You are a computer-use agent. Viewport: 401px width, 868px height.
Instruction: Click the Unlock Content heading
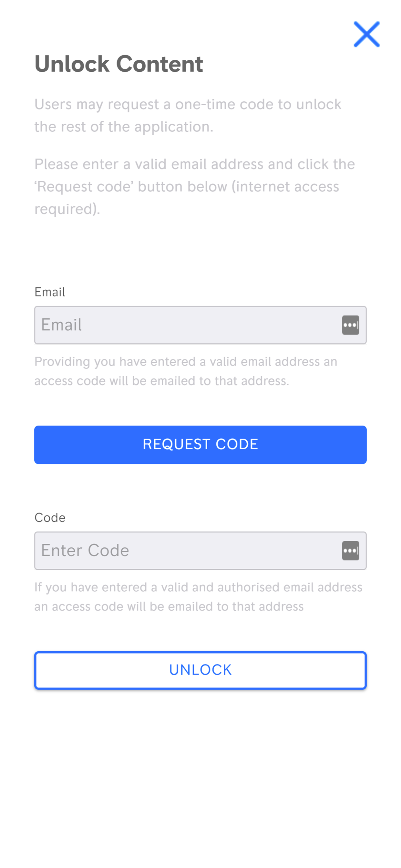118,64
